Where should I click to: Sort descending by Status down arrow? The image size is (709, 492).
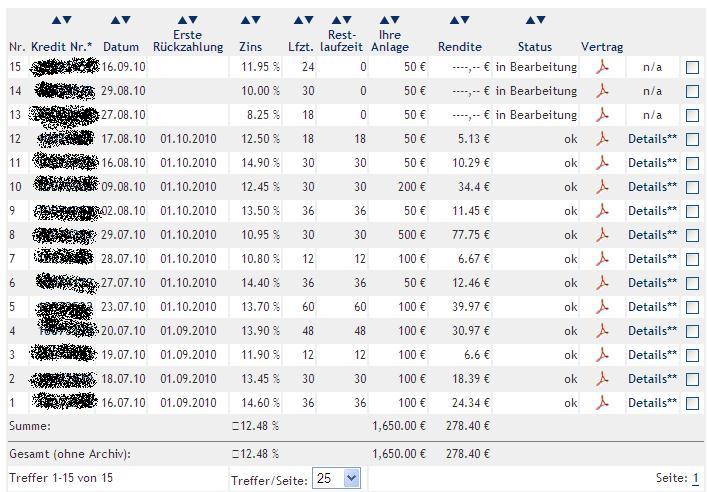point(542,20)
